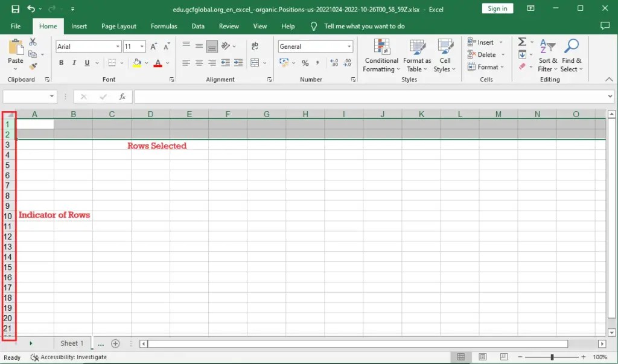Toggle Align Left for text
The width and height of the screenshot is (618, 364).
186,63
